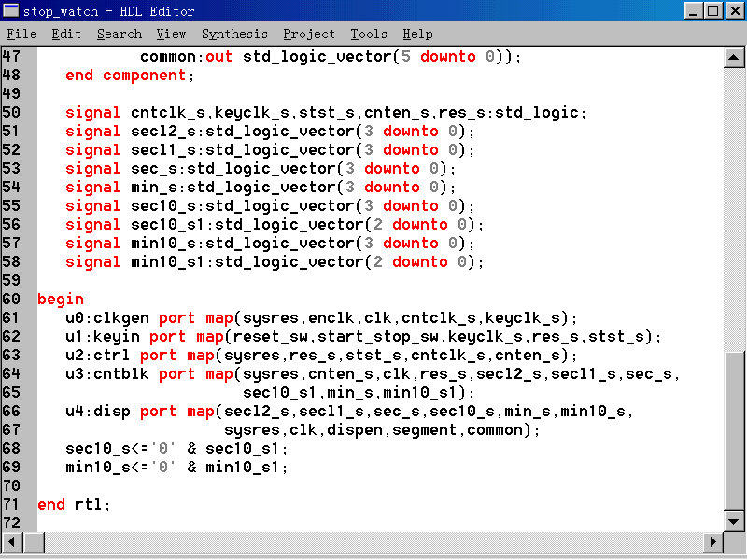Click the horizontal scrollbar left arrow
Viewport: 747px width, 560px height.
[10, 542]
